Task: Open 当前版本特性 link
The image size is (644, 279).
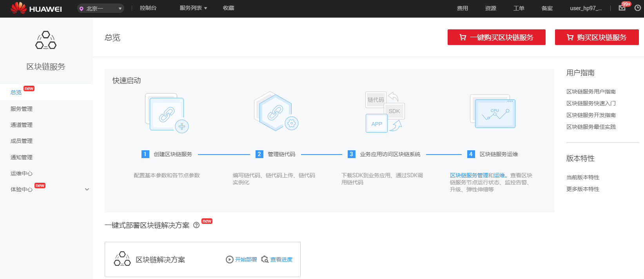Action: [x=583, y=177]
